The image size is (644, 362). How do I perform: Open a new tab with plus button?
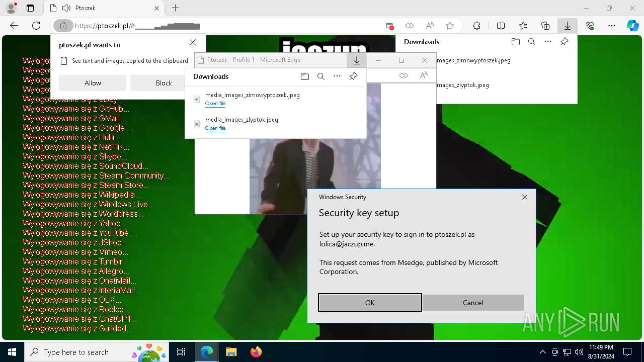pyautogui.click(x=175, y=8)
